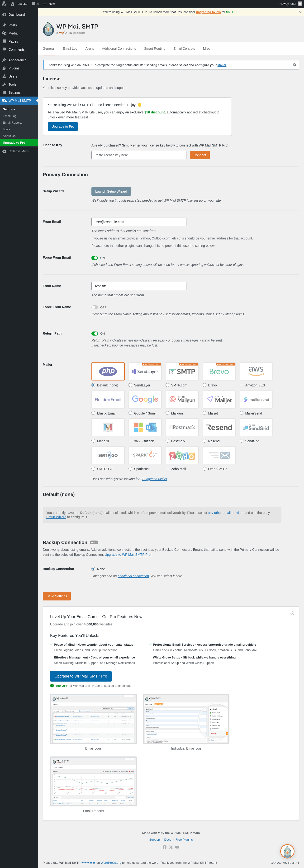Viewport: 304px width, 868px height.
Task: Dismiss the mailer setup notice
Action: (294, 65)
